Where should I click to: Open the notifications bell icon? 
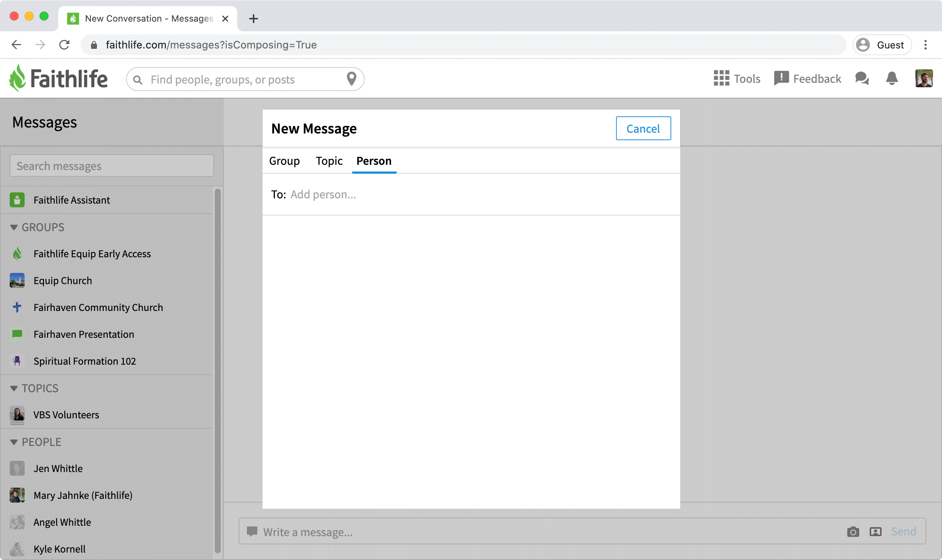[x=891, y=79]
